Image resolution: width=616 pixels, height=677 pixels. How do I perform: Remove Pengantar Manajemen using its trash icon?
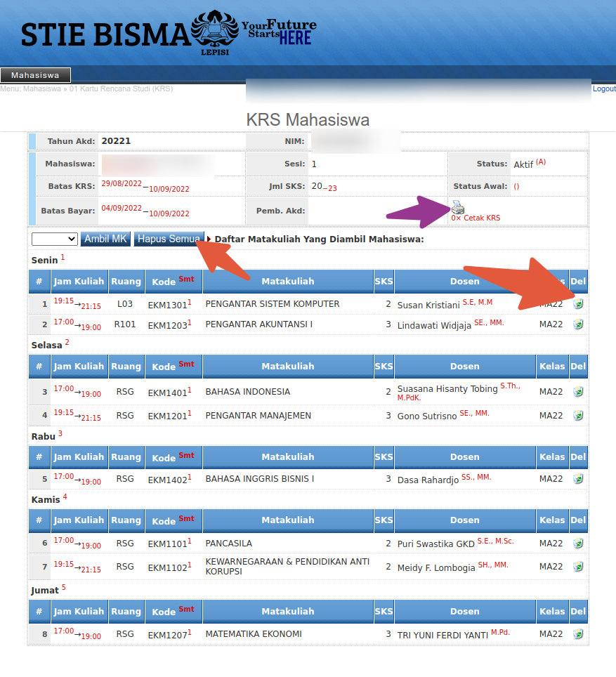pos(578,415)
